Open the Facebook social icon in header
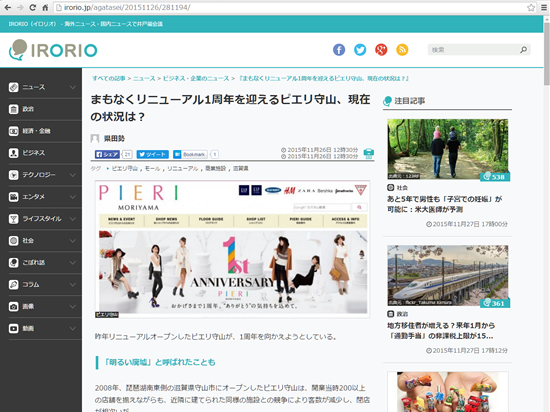The height and width of the screenshot is (412, 550). (339, 50)
